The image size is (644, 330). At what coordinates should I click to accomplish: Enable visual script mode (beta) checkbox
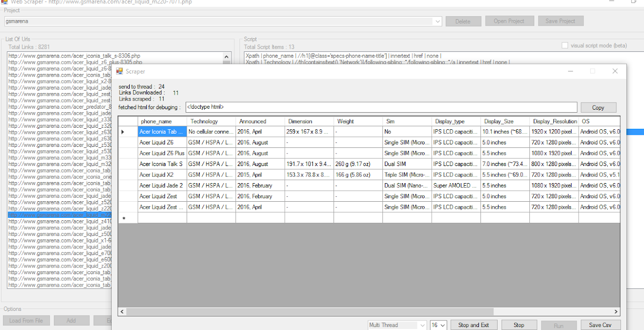(565, 45)
